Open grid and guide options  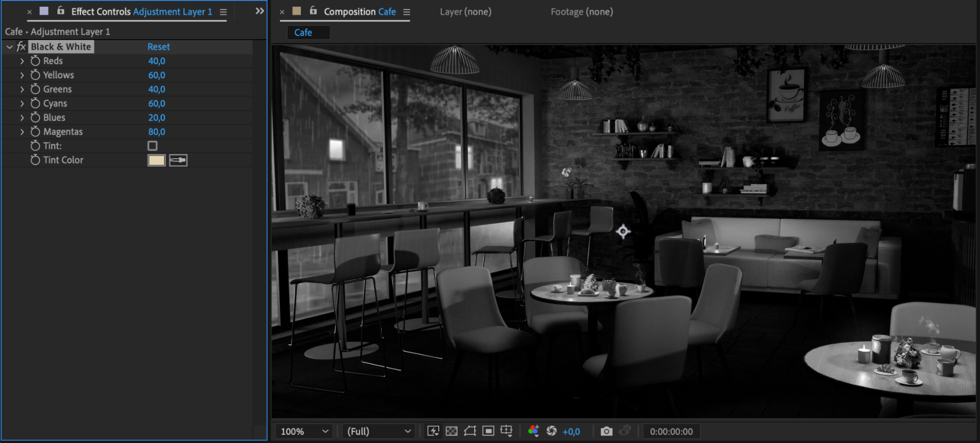[x=506, y=431]
